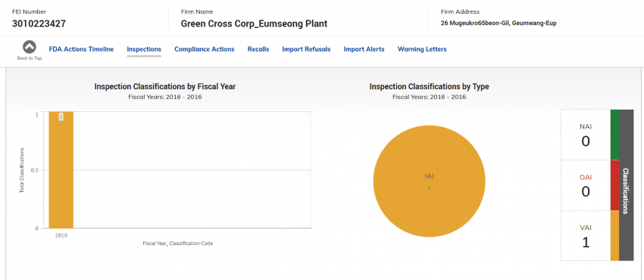Click Inspection Classifications by Type title

[x=429, y=86]
